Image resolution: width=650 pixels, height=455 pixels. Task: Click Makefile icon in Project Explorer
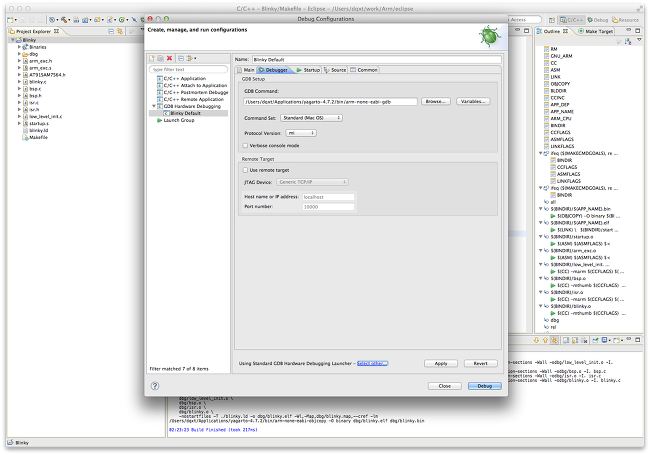point(25,138)
